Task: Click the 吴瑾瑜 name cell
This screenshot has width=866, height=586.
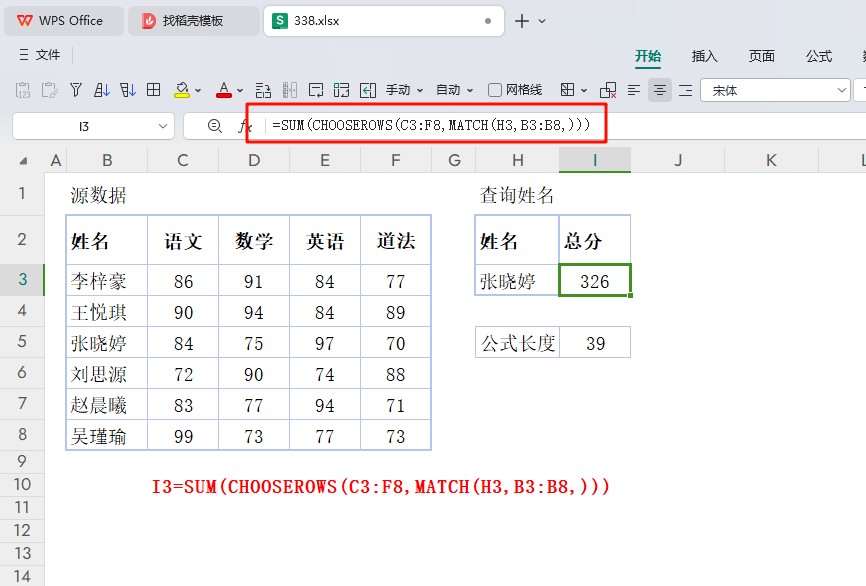Action: pyautogui.click(x=107, y=435)
